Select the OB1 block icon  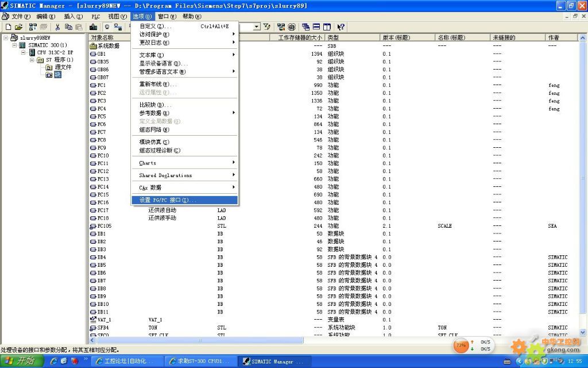94,54
